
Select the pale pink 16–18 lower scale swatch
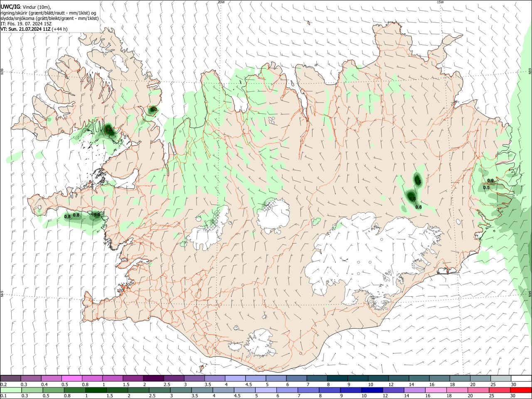pos(436,390)
